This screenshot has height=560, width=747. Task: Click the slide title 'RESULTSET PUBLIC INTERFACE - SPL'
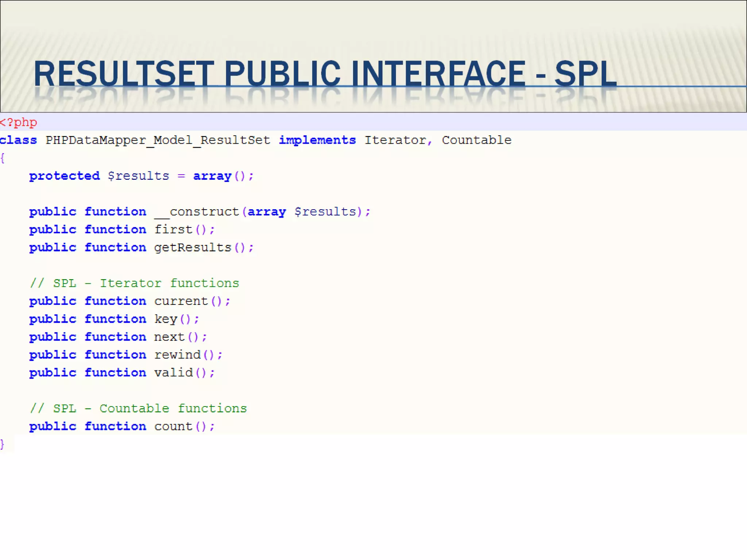[325, 74]
